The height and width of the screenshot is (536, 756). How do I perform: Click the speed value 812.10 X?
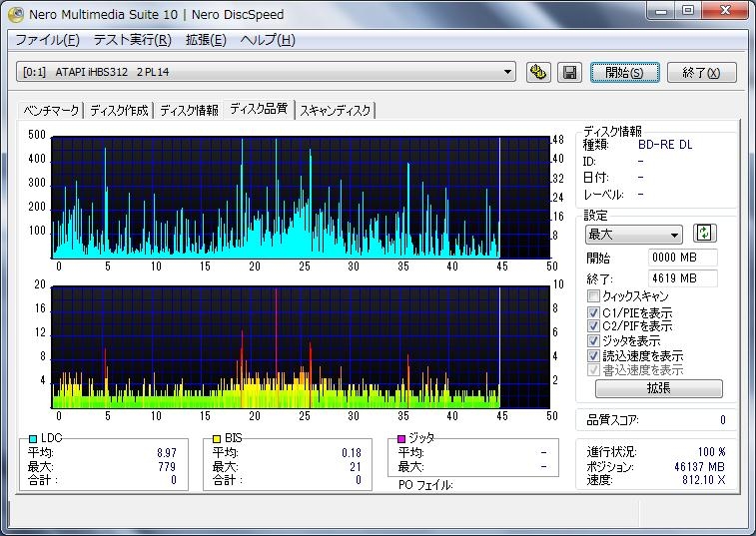click(x=703, y=480)
